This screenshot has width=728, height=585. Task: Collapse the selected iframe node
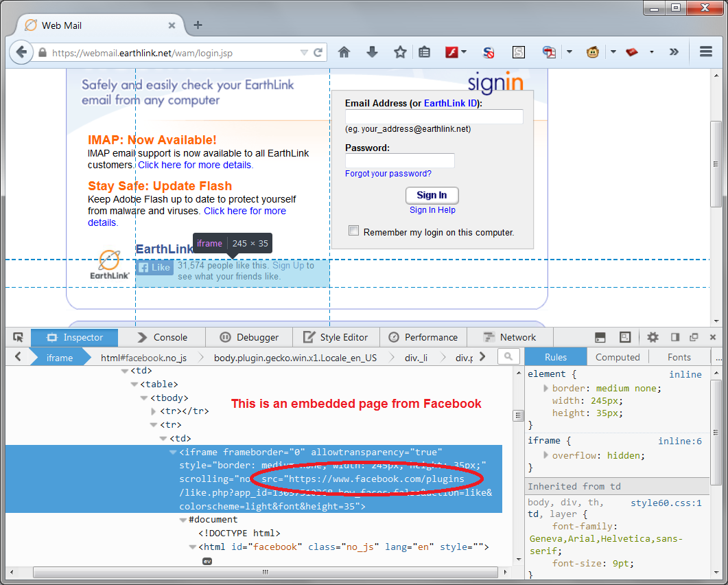173,452
